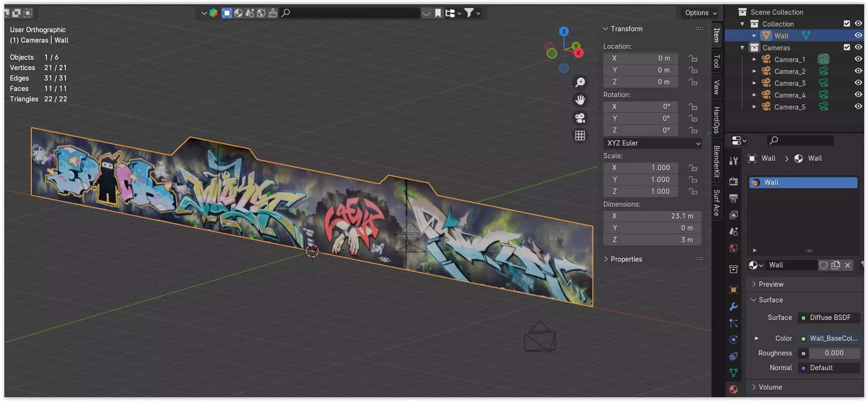Switch to the Tool sidebar tab

[716, 61]
